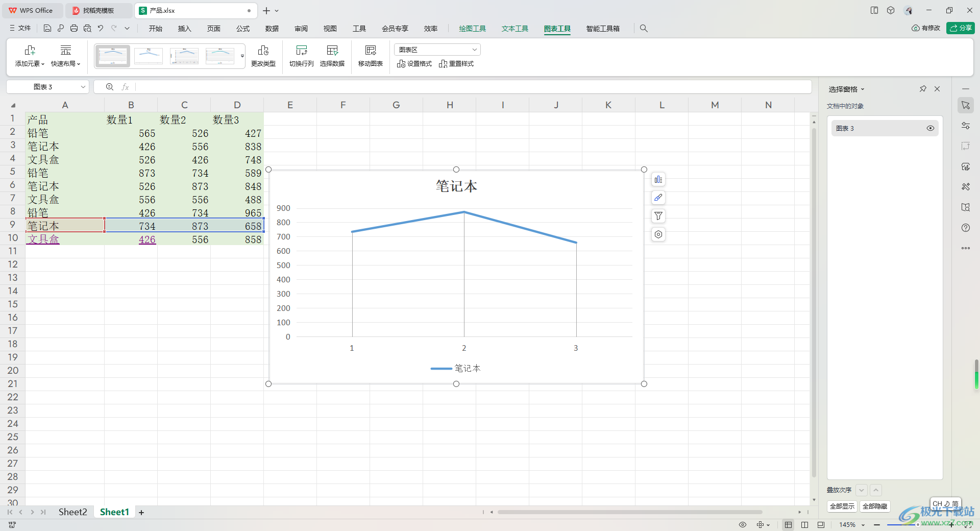Select column header E
Image resolution: width=980 pixels, height=531 pixels.
pos(290,105)
